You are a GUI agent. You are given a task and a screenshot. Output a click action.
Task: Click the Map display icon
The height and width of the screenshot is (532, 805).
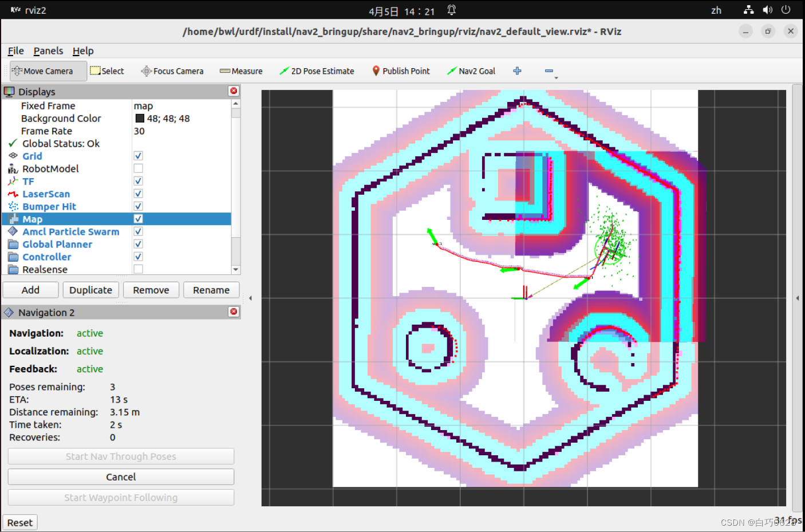tap(13, 219)
